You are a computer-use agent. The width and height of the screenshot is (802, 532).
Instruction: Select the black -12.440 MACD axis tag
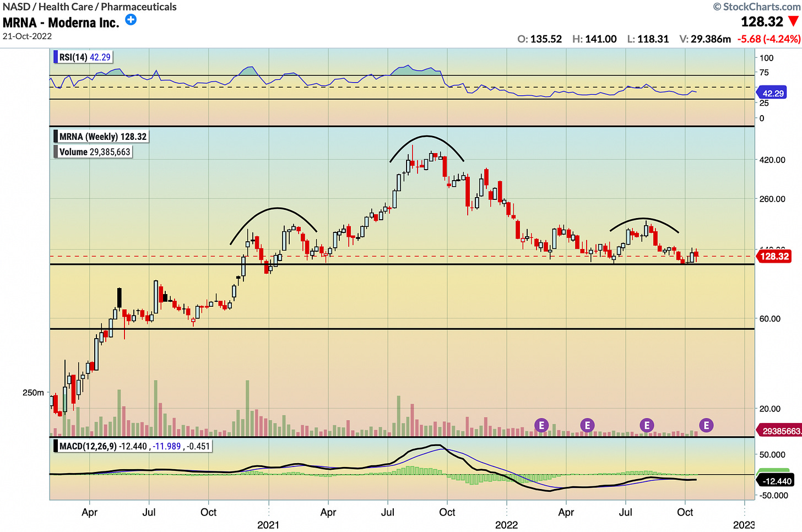(x=776, y=481)
